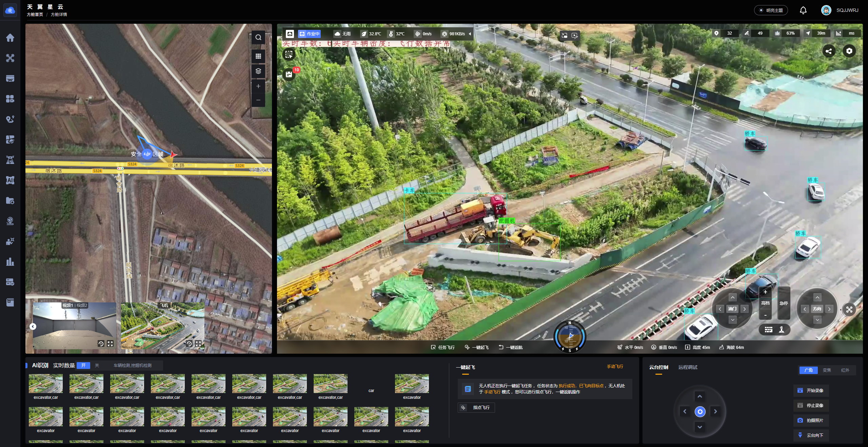Select the joystick control mode icon

pyautogui.click(x=782, y=329)
